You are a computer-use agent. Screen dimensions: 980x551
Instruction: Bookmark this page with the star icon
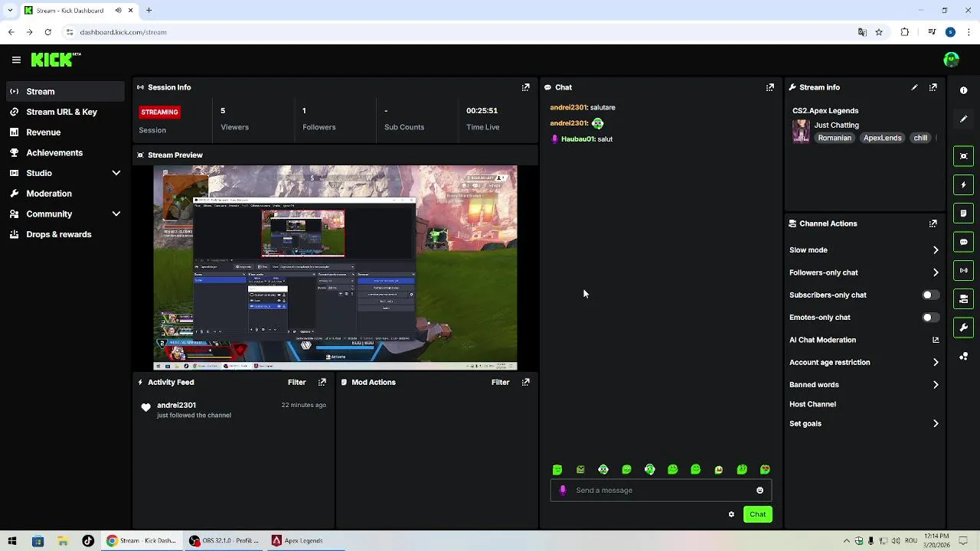click(x=879, y=32)
